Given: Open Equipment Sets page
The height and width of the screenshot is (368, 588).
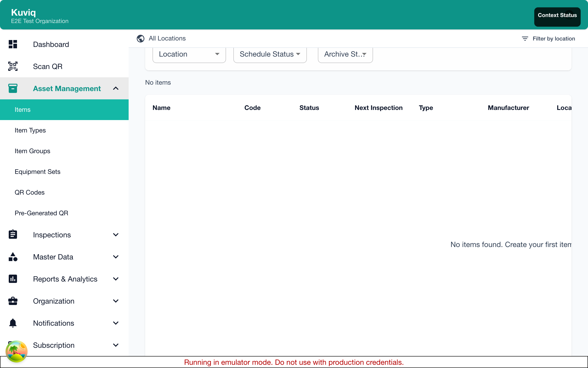Looking at the screenshot, I should coord(64,172).
